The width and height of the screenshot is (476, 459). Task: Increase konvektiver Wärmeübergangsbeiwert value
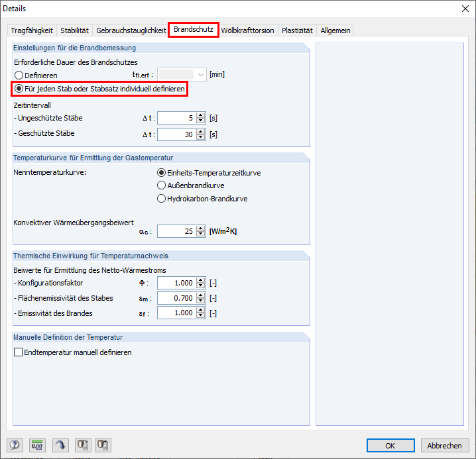200,229
